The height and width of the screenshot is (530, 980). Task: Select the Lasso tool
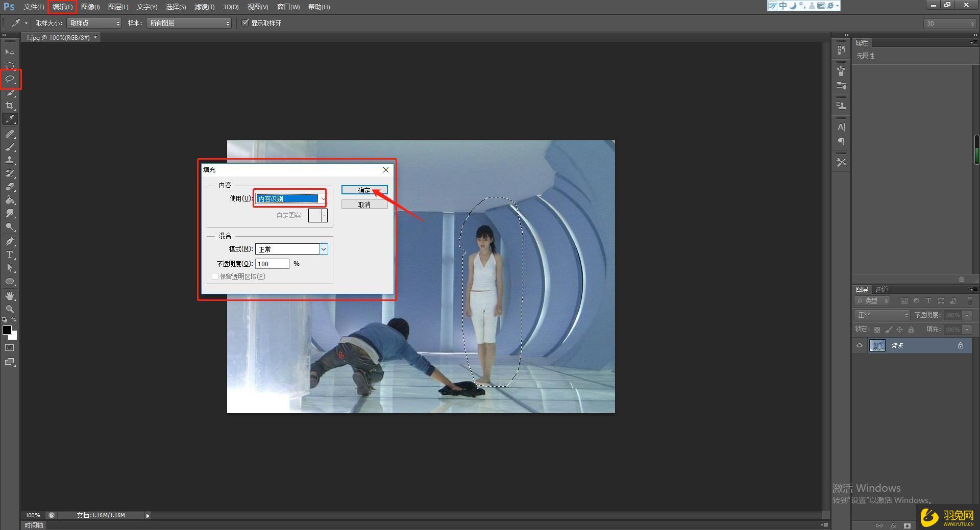point(10,79)
